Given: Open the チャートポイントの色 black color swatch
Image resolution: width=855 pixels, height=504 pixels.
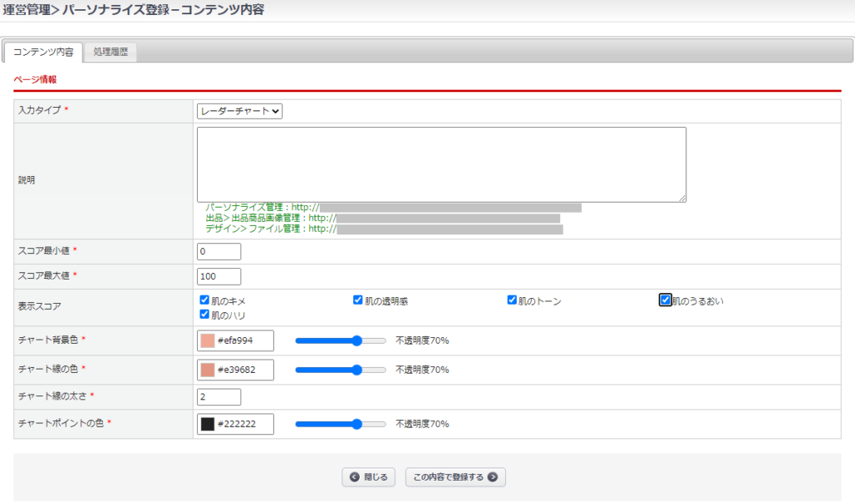Looking at the screenshot, I should coord(208,424).
